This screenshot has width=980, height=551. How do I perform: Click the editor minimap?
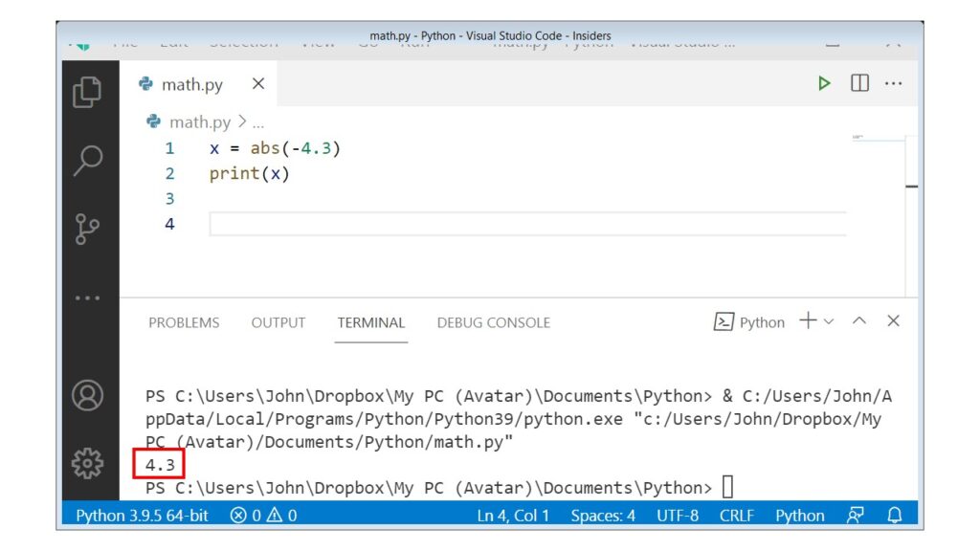click(878, 138)
